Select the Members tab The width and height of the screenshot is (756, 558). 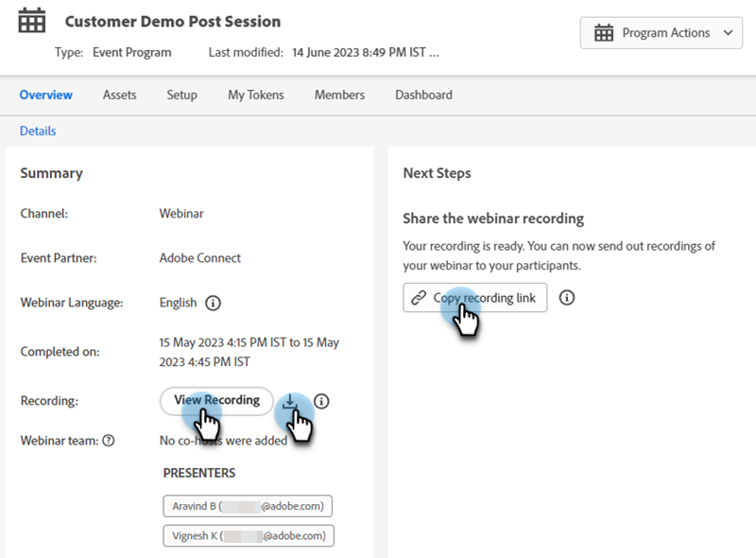point(339,95)
